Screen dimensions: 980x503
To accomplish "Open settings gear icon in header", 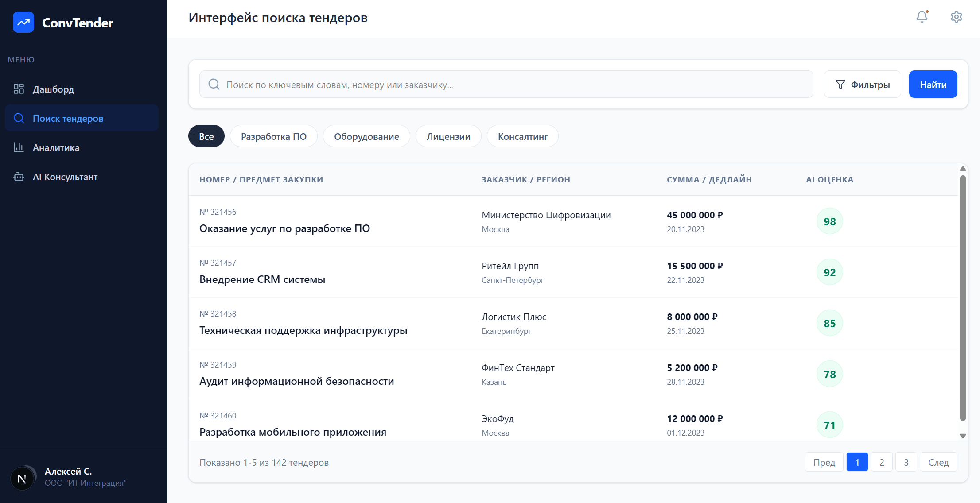I will (957, 17).
